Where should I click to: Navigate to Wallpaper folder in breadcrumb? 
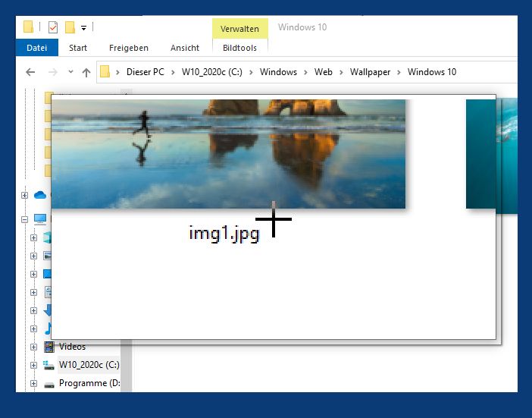pos(370,72)
